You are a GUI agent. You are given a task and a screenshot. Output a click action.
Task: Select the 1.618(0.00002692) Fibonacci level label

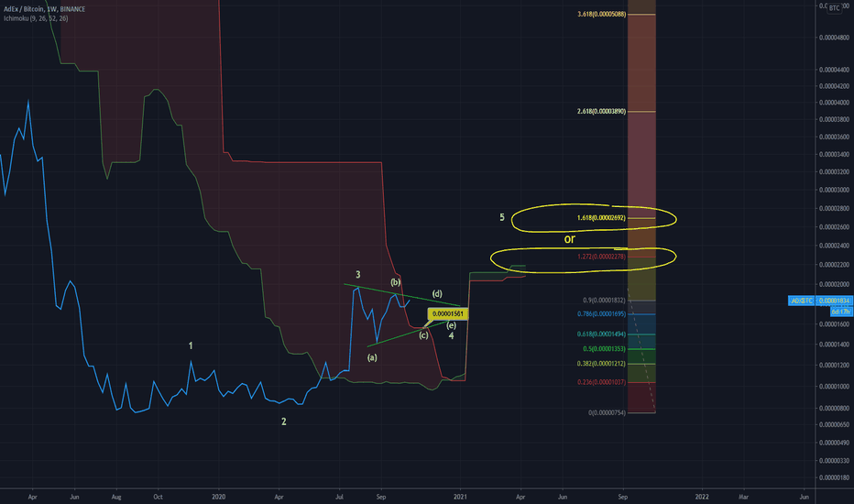pyautogui.click(x=602, y=218)
